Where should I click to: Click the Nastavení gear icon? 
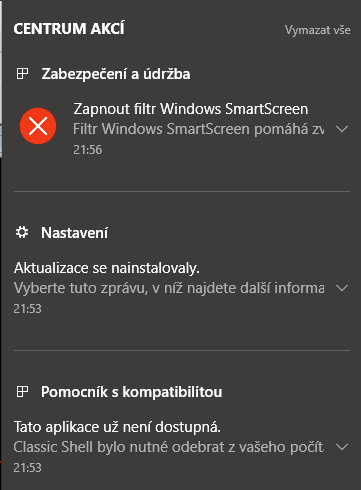point(22,232)
